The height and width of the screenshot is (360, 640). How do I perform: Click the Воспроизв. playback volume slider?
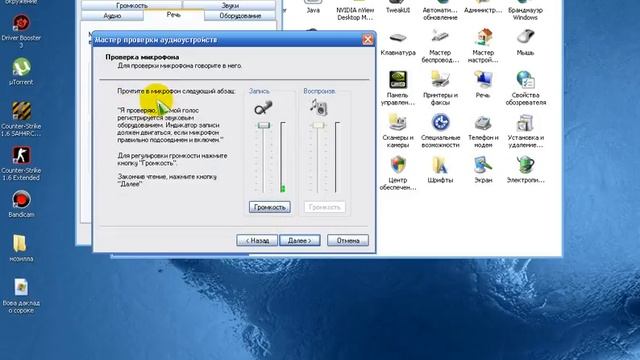click(x=318, y=125)
